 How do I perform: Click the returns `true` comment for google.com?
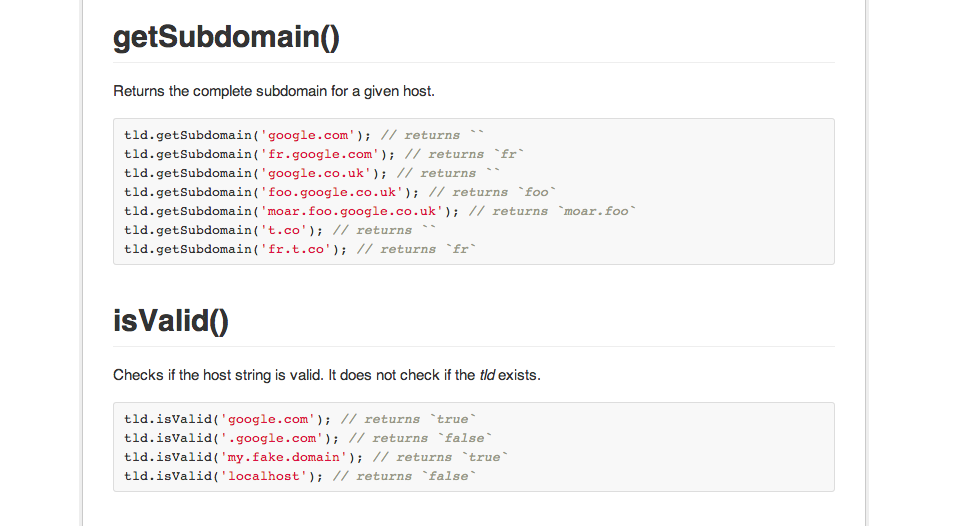(x=408, y=419)
